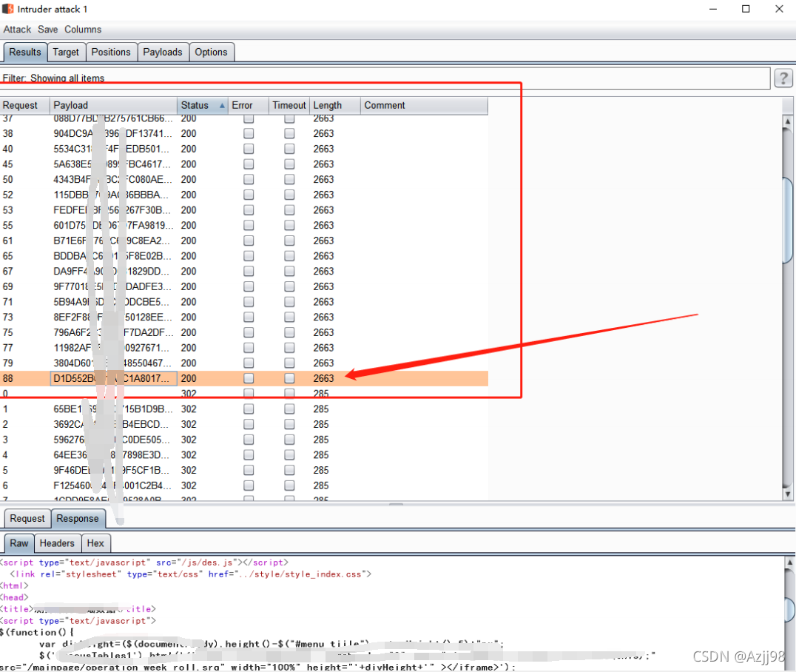This screenshot has height=672, width=796.
Task: Click the filter bar showing all items
Action: point(385,78)
